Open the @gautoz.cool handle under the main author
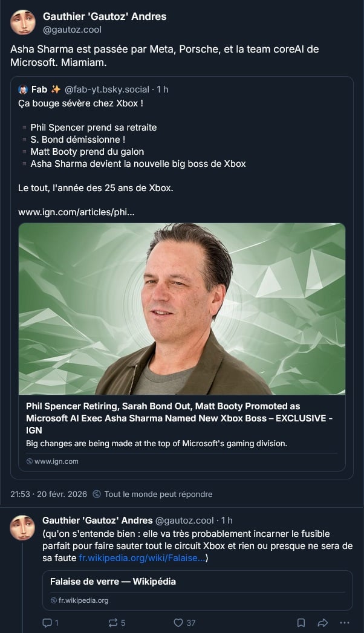This screenshot has height=633, width=364. (72, 30)
